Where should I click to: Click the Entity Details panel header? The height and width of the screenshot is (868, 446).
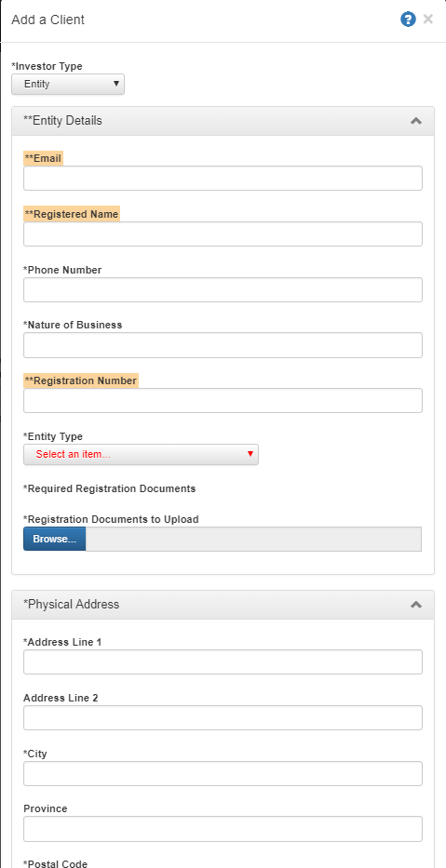coord(223,121)
